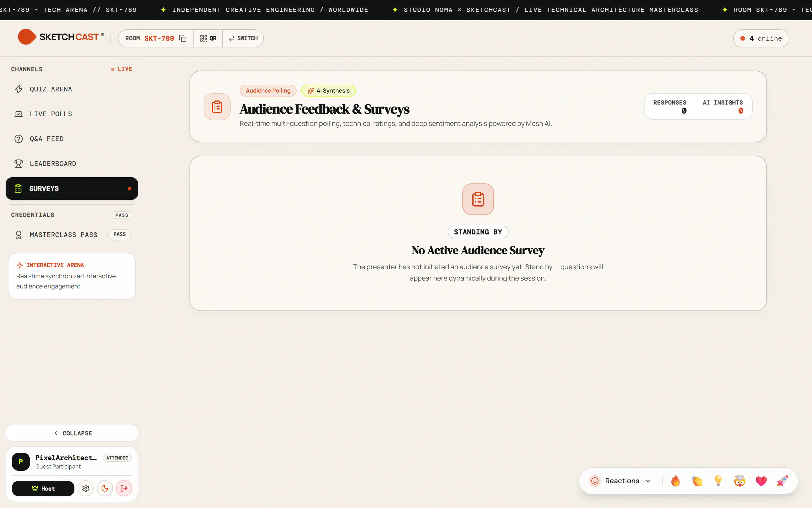Click the large clipboard icon in empty state
The image size is (812, 508).
click(478, 199)
